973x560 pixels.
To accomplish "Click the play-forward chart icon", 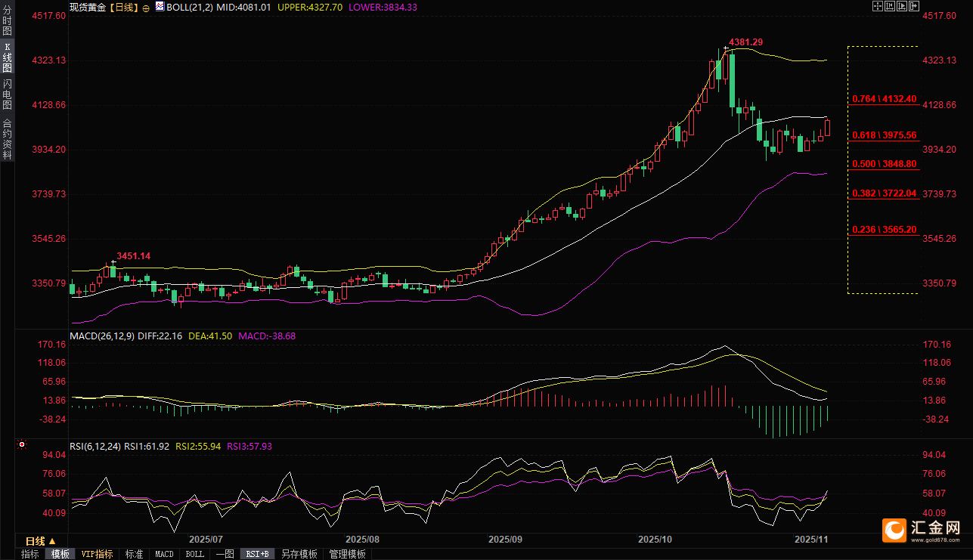I will click(x=902, y=6).
